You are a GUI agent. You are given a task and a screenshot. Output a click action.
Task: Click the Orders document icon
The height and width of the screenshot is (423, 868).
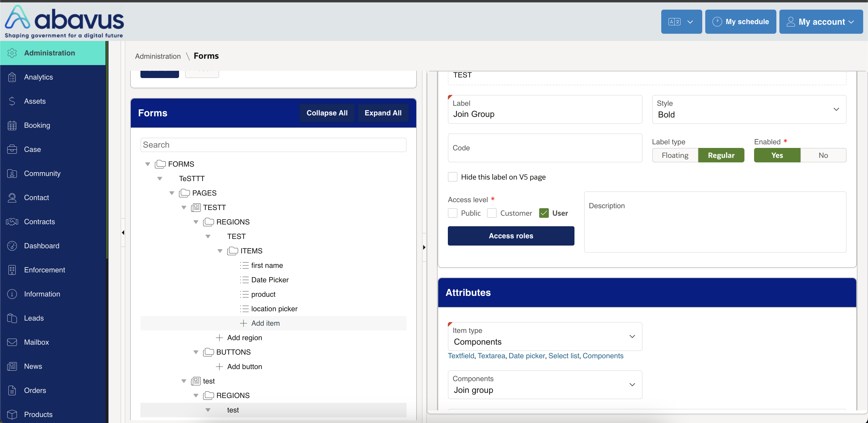(12, 390)
